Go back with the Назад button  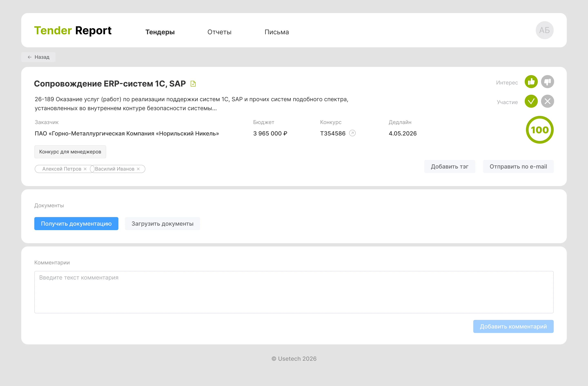[38, 57]
